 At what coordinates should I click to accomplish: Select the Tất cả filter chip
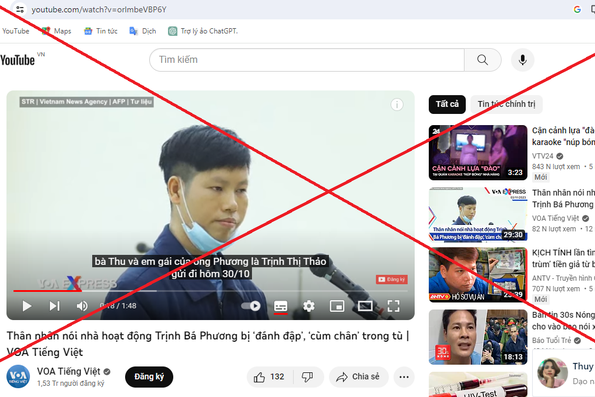447,104
